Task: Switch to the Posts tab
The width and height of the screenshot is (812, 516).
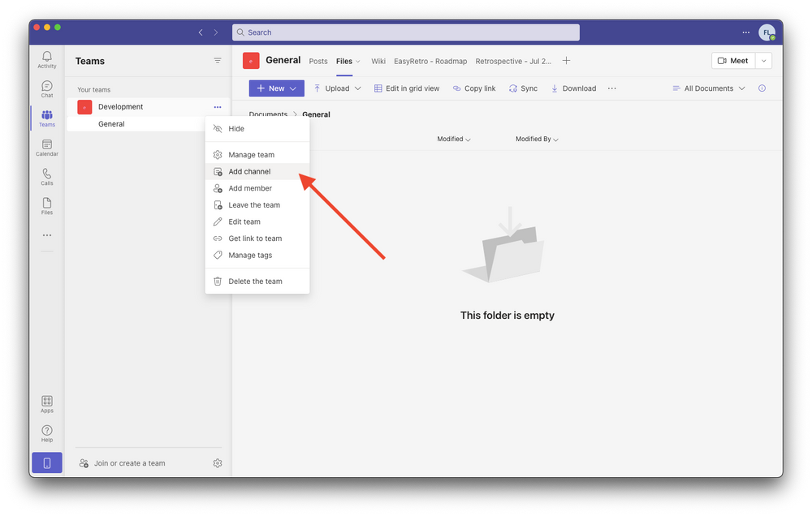Action: 318,61
